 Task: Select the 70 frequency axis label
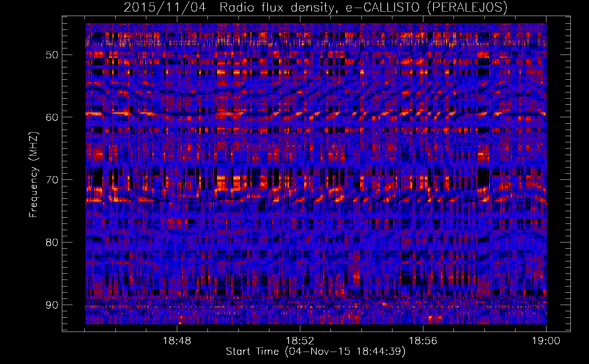[52, 180]
